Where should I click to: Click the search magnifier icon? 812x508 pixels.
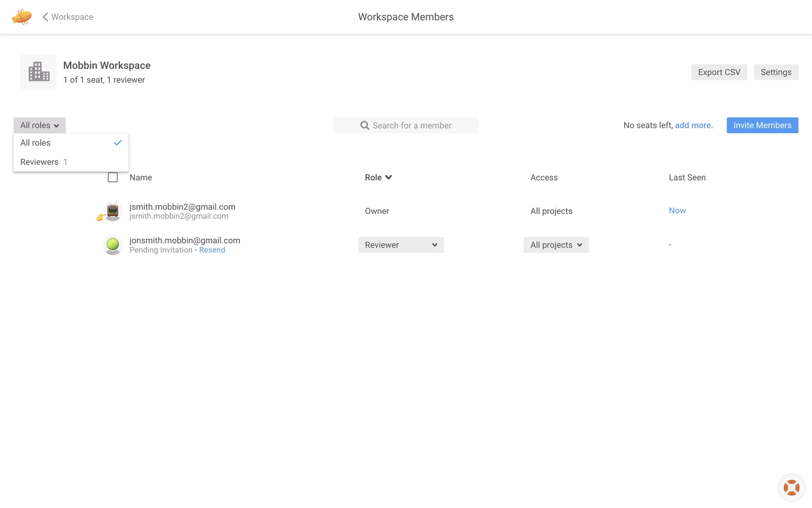tap(365, 125)
